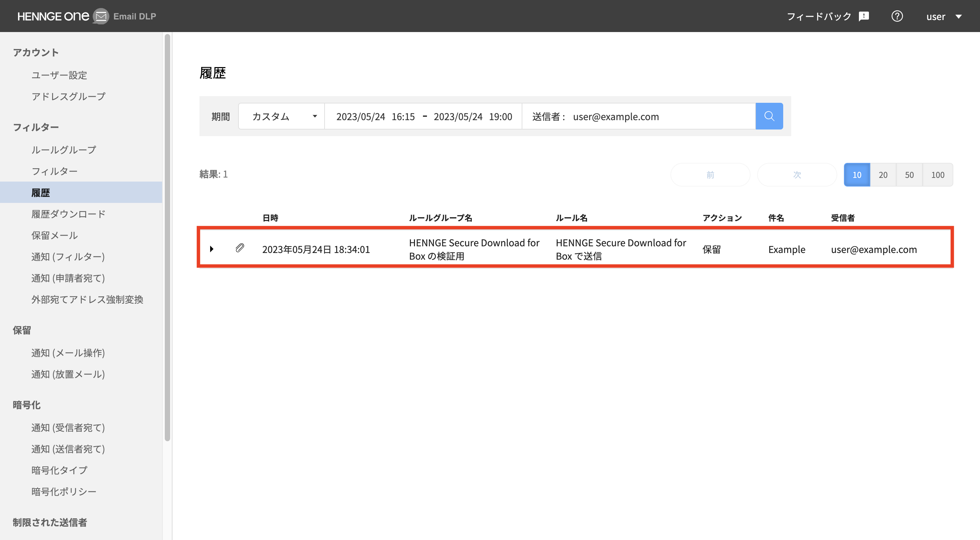Click the 暗号化 section heading in sidebar
Screen dimensions: 980x540
[27, 405]
